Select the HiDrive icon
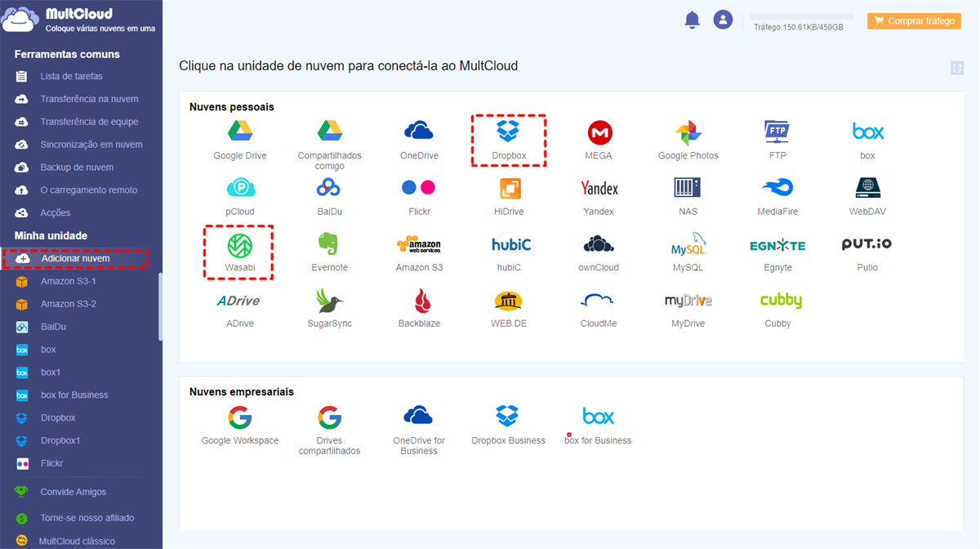This screenshot has width=980, height=549. point(510,189)
